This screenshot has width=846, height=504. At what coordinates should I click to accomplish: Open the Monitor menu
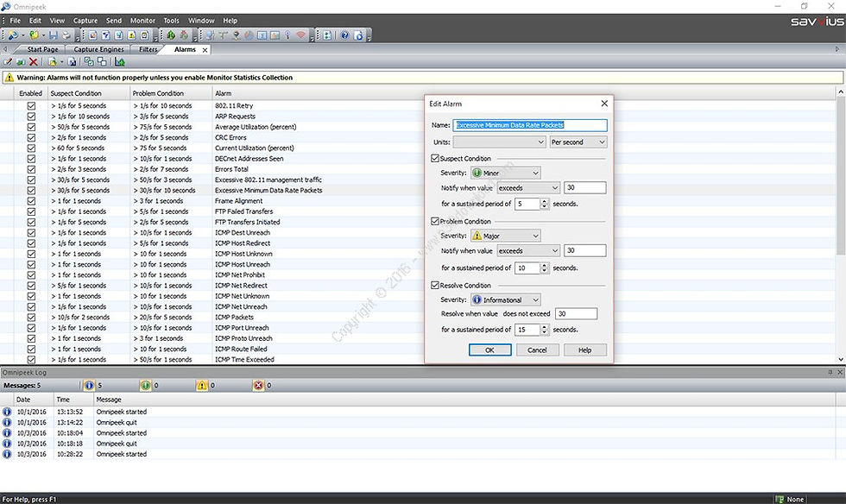[142, 21]
